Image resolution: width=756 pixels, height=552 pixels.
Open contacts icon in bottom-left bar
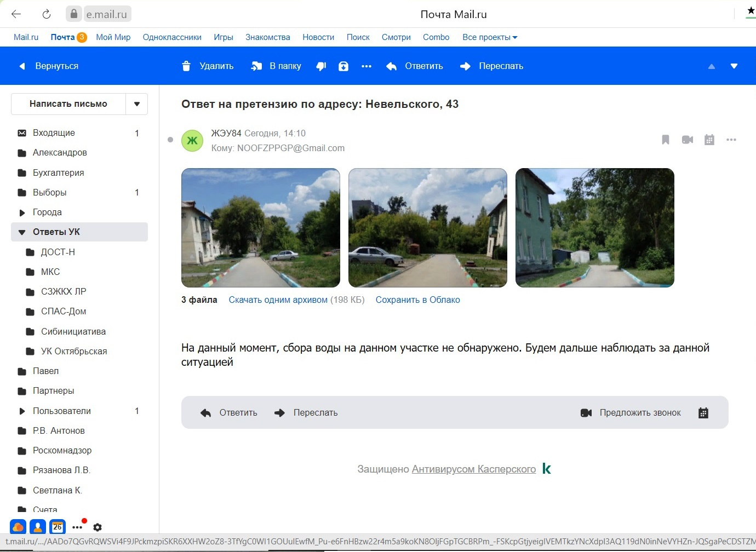(x=38, y=527)
